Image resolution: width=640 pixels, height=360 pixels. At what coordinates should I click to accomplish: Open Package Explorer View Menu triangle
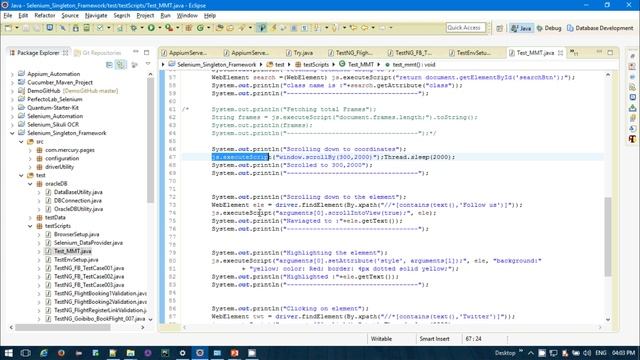148,64
